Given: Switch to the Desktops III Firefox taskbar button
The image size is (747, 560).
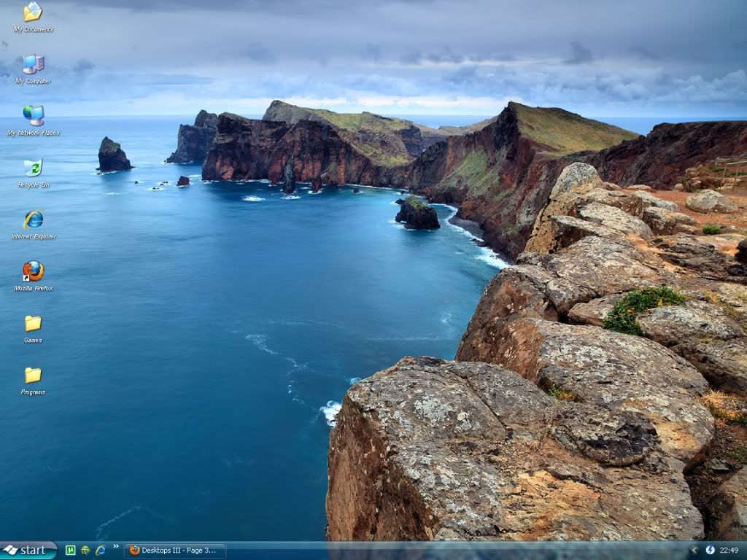Looking at the screenshot, I should click(174, 551).
